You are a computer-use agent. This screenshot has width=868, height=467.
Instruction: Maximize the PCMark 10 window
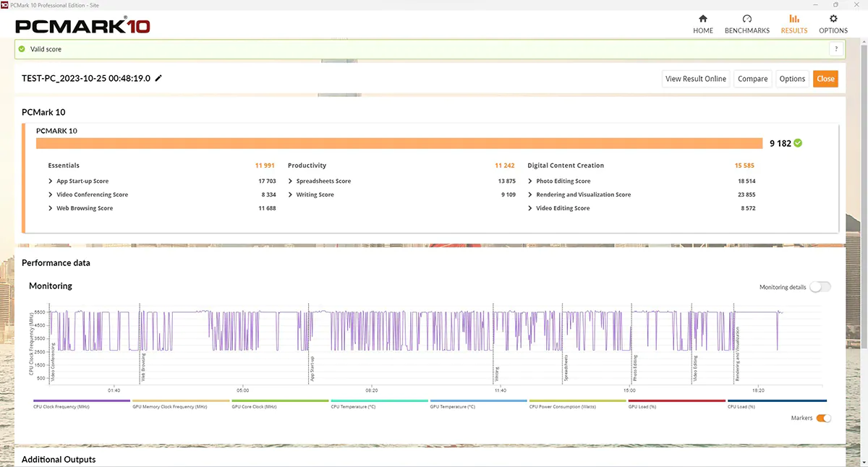click(x=836, y=4)
